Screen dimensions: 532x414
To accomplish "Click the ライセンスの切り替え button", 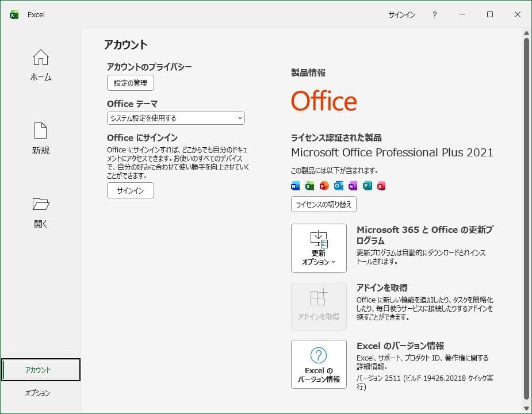I will [323, 204].
